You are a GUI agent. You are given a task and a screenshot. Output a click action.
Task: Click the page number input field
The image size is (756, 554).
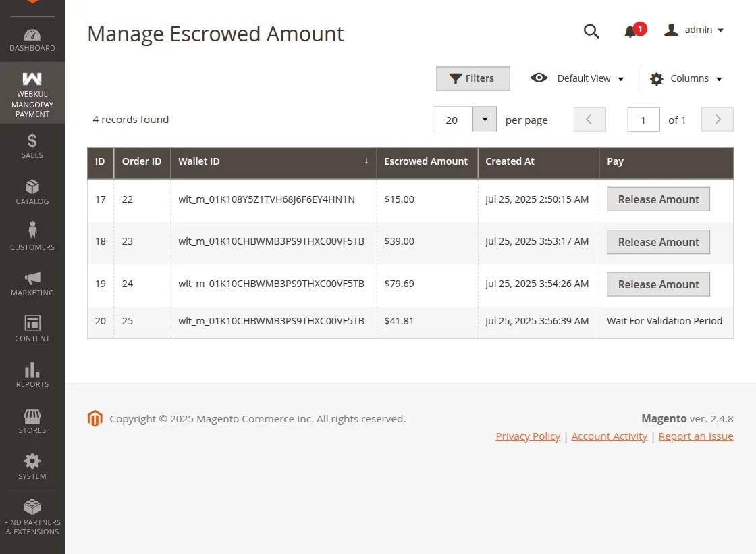643,119
